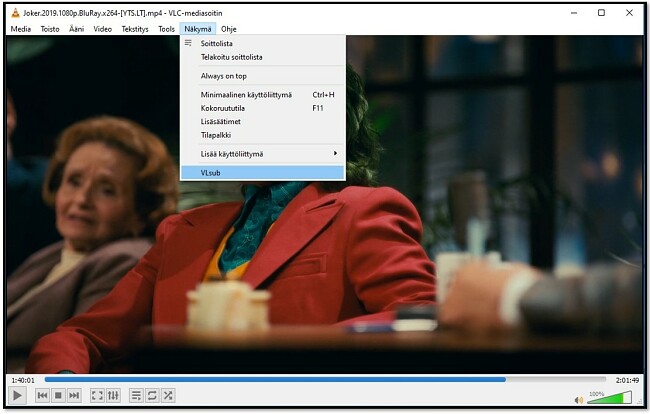The width and height of the screenshot is (650, 414).
Task: Open the Tools menu
Action: click(x=166, y=29)
